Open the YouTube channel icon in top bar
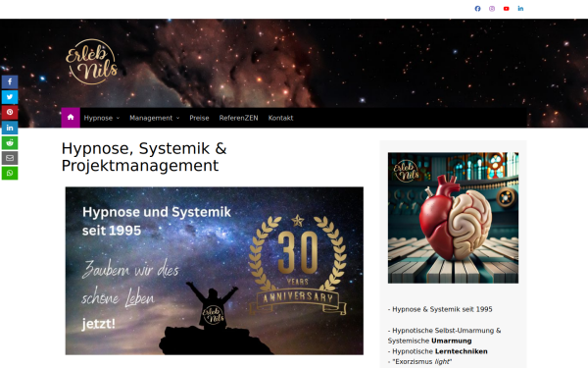The height and width of the screenshot is (368, 588). [x=507, y=9]
